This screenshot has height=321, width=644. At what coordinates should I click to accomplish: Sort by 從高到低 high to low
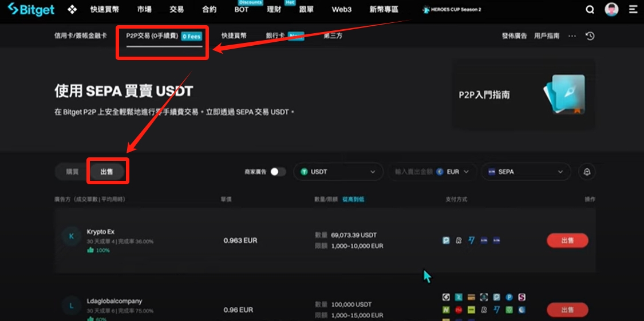[x=354, y=200]
